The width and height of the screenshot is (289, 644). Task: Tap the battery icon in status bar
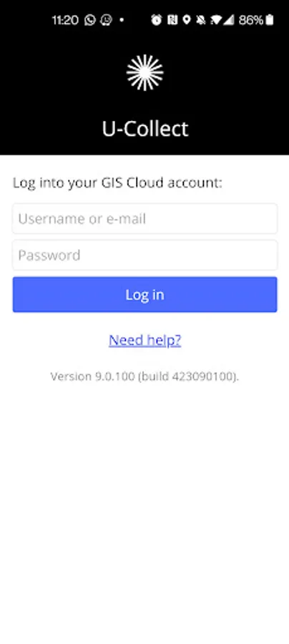click(270, 20)
